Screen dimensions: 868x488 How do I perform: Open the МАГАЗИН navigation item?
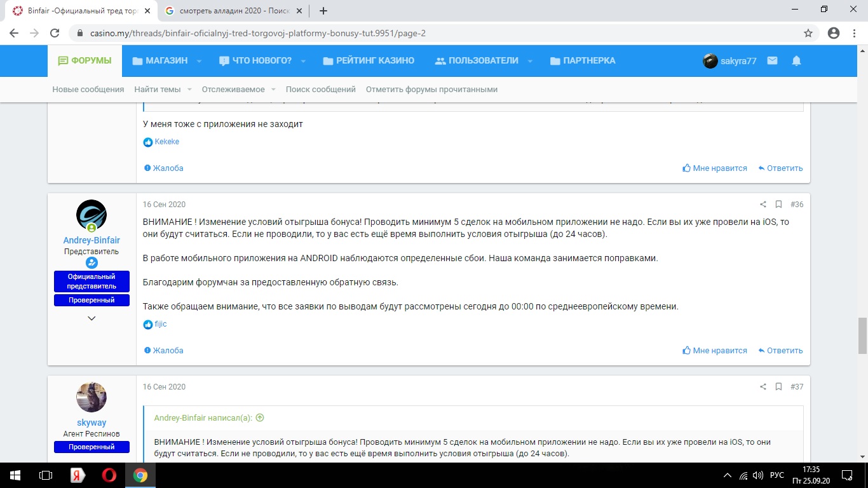160,61
